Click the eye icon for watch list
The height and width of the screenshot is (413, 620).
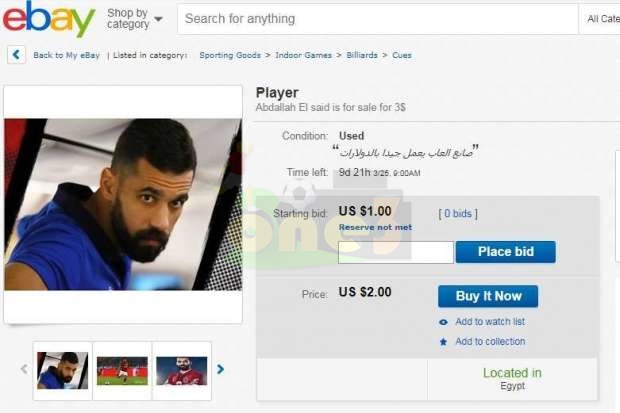click(x=443, y=322)
